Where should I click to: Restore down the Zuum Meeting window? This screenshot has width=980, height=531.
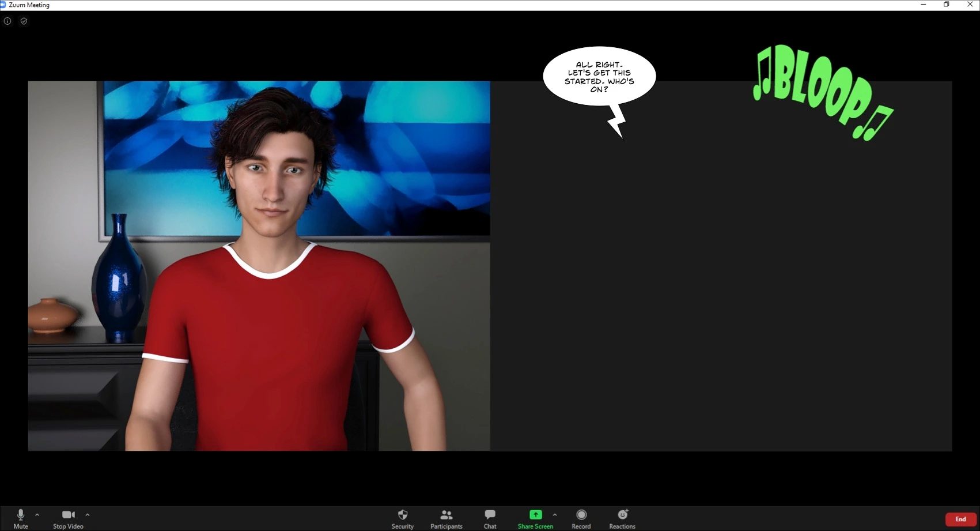(946, 5)
